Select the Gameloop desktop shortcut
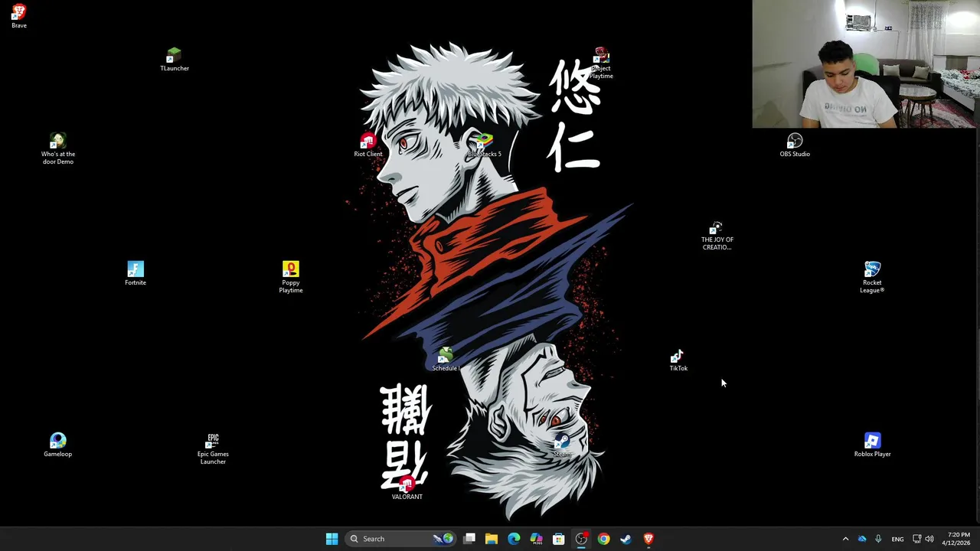980x551 pixels. 57,445
